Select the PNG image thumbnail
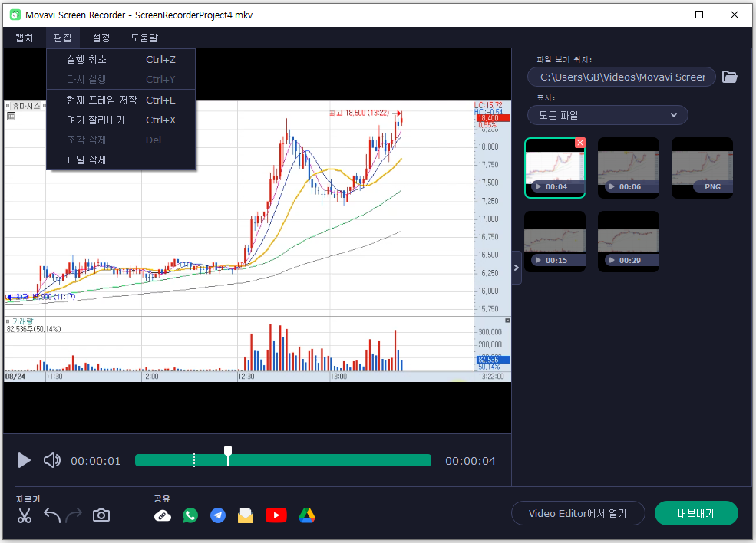The height and width of the screenshot is (543, 756). [x=702, y=168]
